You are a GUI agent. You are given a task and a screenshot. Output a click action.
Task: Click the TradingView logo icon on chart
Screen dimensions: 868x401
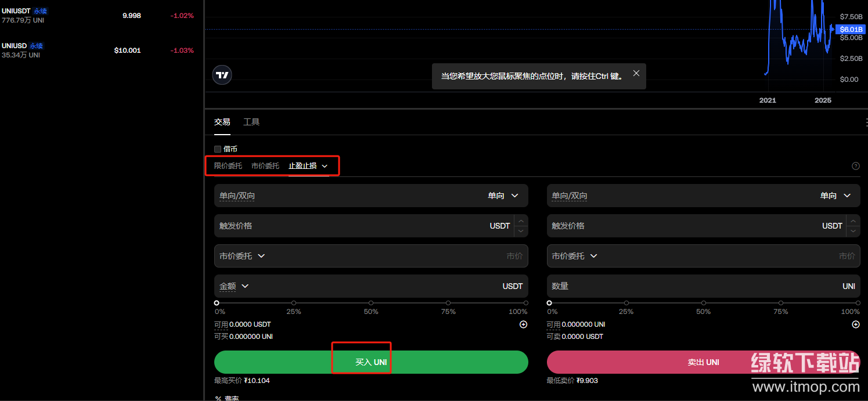[222, 75]
